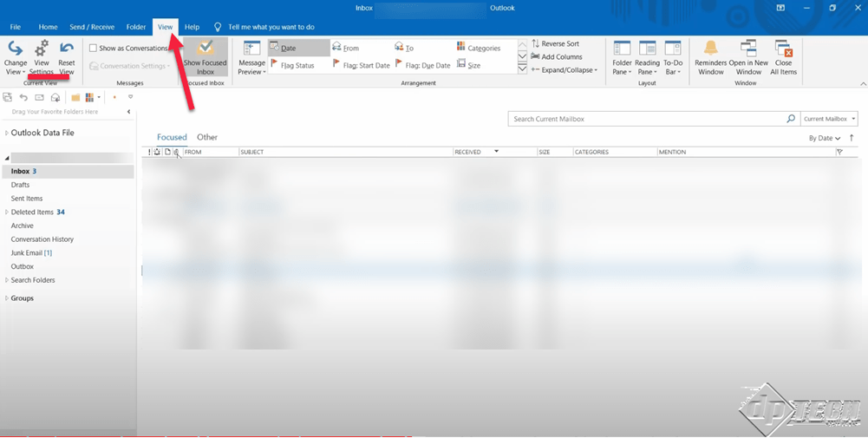The width and height of the screenshot is (868, 438).
Task: Expand the Groups node
Action: pyautogui.click(x=7, y=298)
